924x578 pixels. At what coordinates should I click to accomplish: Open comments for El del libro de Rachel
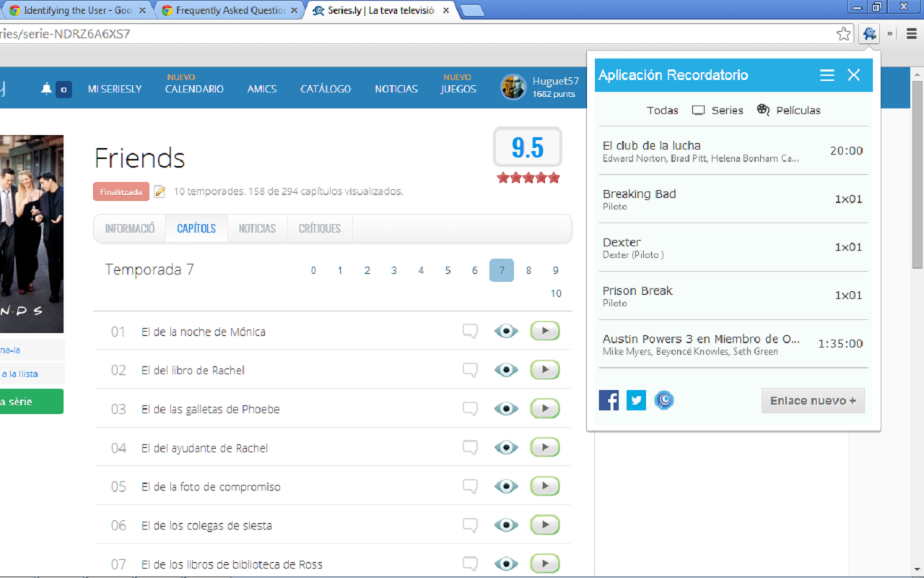coord(470,370)
